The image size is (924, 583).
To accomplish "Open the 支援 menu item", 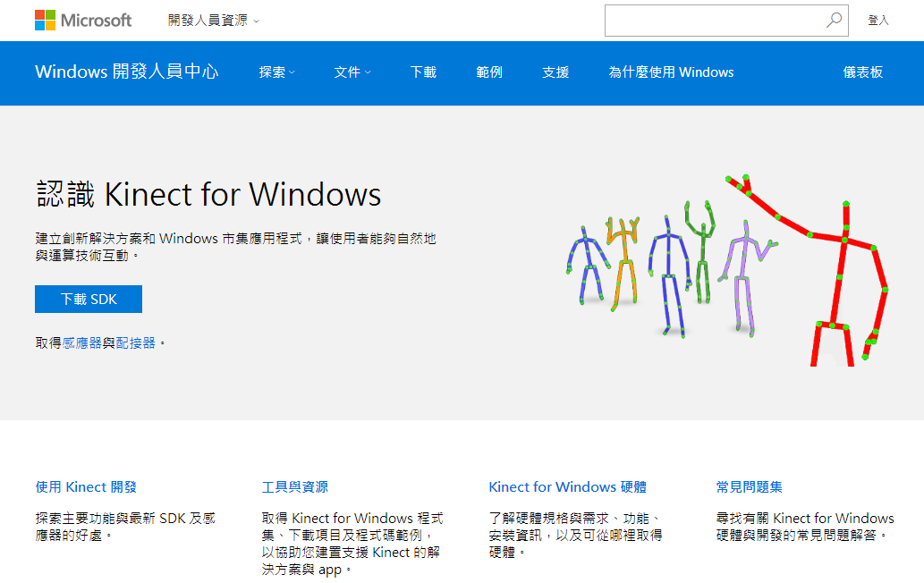I will pyautogui.click(x=555, y=72).
